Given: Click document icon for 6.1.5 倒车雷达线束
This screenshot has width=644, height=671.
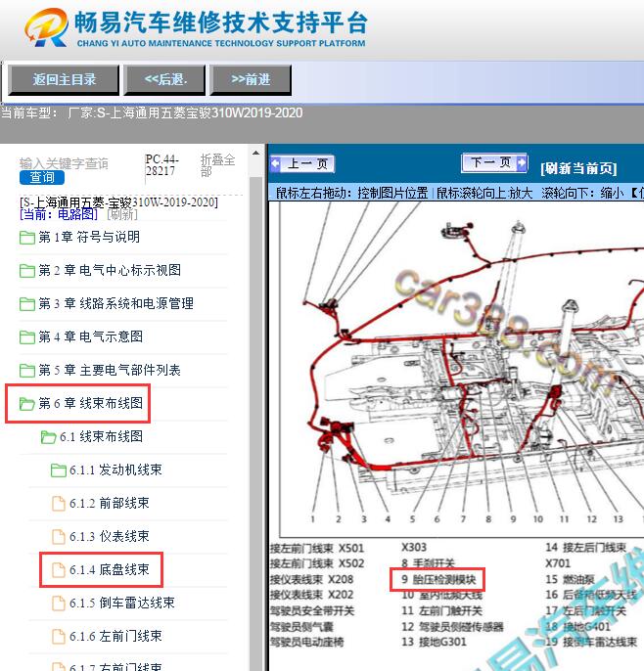Looking at the screenshot, I should pos(58,604).
